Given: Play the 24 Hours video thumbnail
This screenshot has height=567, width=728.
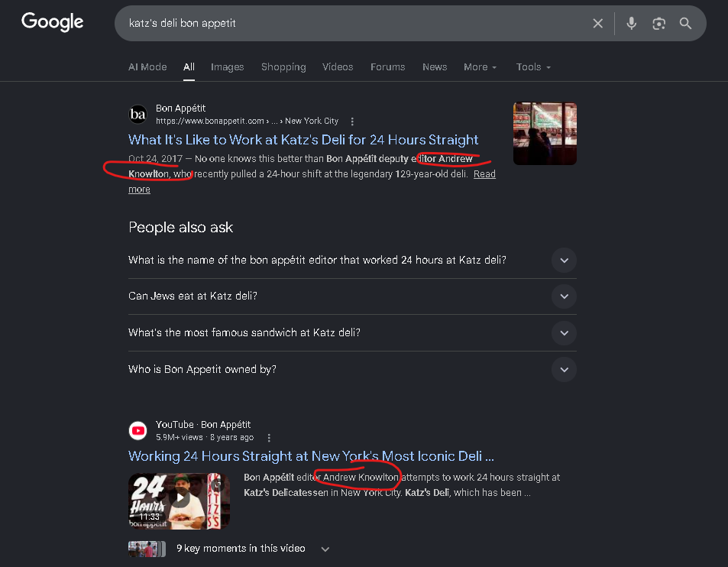Looking at the screenshot, I should point(179,501).
